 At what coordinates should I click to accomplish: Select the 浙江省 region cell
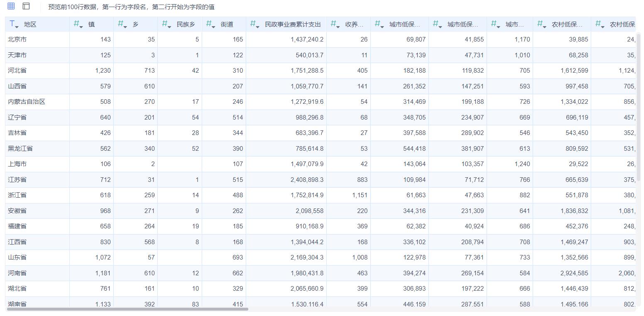(37, 195)
